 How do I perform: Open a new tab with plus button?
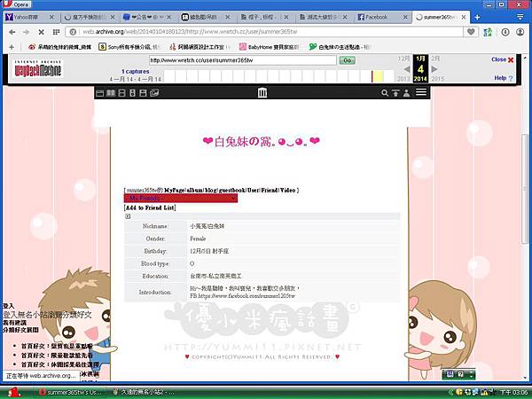tap(477, 18)
